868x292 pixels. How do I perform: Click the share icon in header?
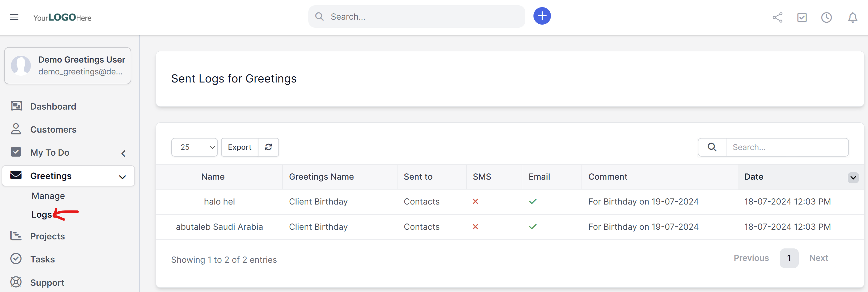(777, 17)
